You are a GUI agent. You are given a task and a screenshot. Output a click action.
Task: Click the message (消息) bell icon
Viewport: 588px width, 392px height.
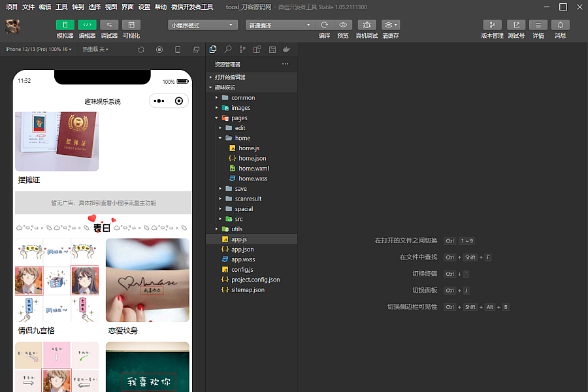[x=560, y=25]
